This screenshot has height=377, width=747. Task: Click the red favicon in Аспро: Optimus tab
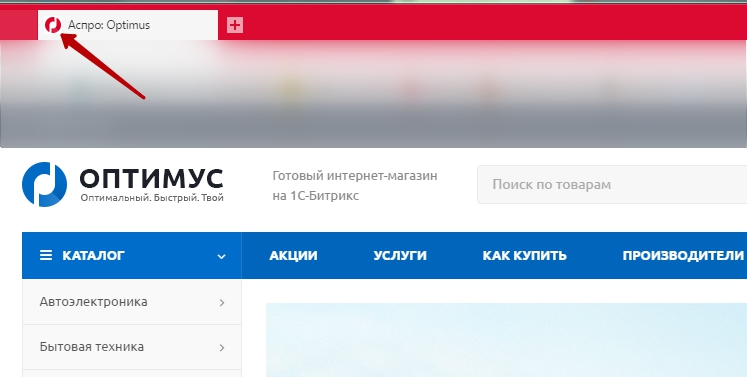pyautogui.click(x=53, y=25)
